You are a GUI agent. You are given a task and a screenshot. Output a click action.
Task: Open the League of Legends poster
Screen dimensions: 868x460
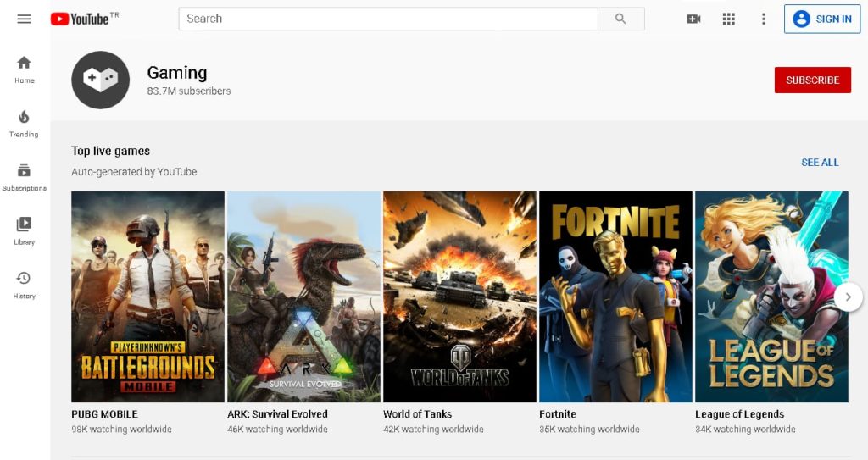click(771, 297)
